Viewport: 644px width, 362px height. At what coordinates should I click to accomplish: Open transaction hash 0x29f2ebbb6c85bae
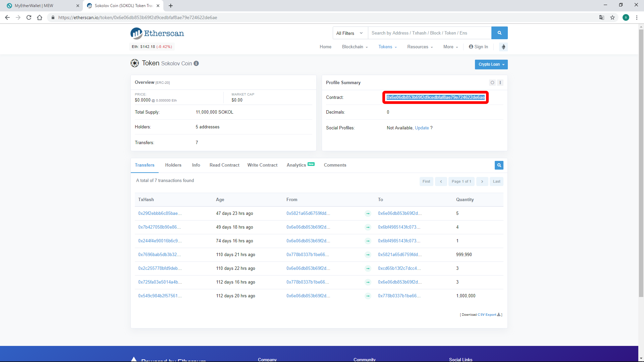[x=160, y=214]
